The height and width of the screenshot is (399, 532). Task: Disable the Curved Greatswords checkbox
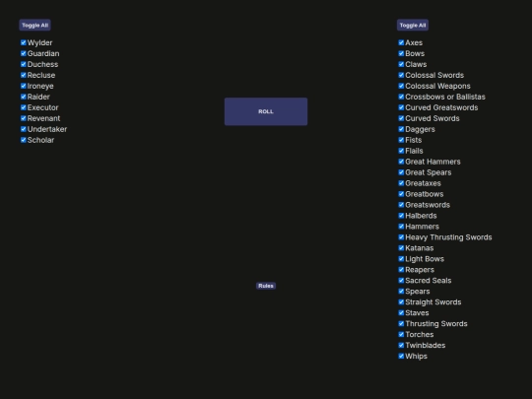pyautogui.click(x=401, y=107)
